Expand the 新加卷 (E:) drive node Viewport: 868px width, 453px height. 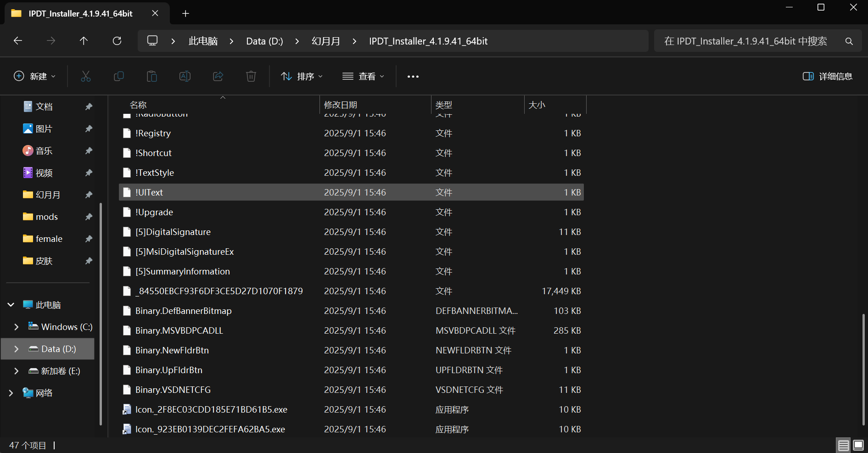(17, 371)
